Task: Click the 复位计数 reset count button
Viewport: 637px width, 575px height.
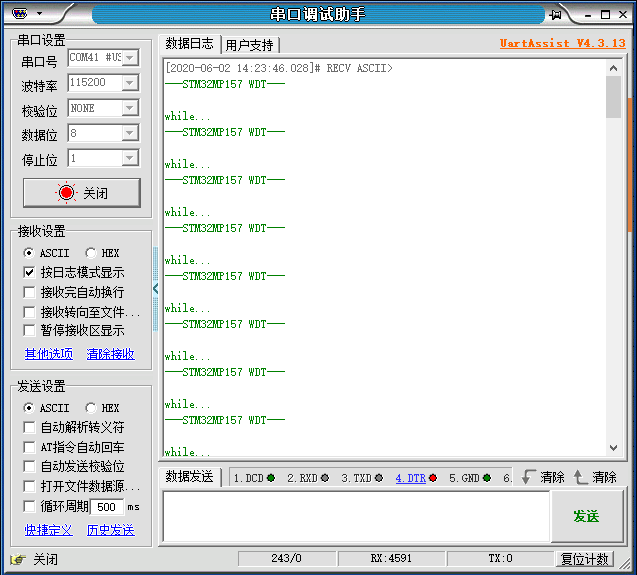Action: coord(585,559)
